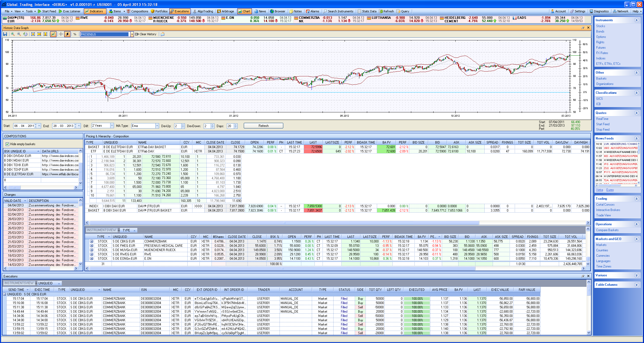Open the FRESENIUS instrument dropdown
The width and height of the screenshot is (644, 343).
coord(132,34)
